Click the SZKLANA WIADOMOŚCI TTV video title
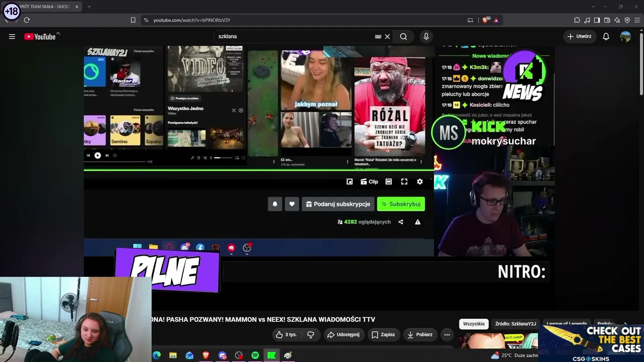 pos(264,319)
